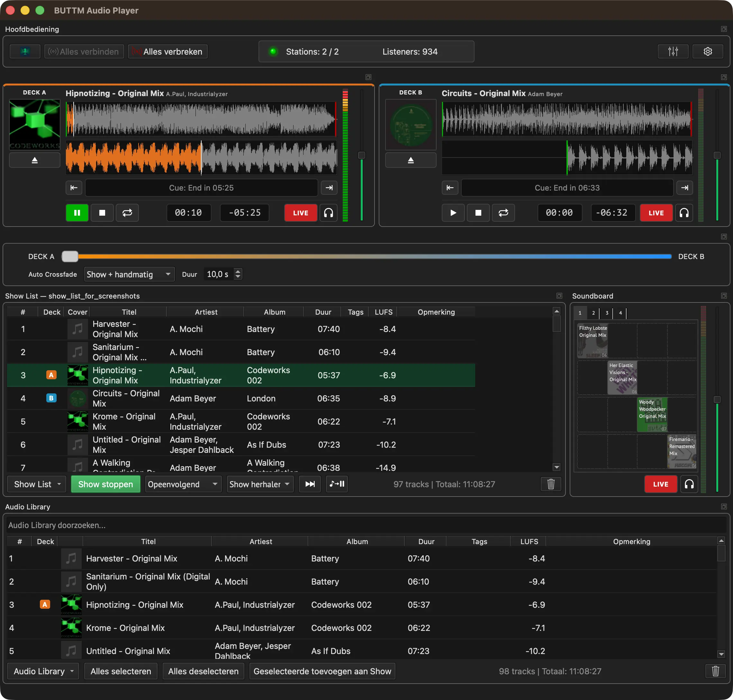Click the crossfader handle at Deck A
Screen dimensions: 733x700
point(70,256)
